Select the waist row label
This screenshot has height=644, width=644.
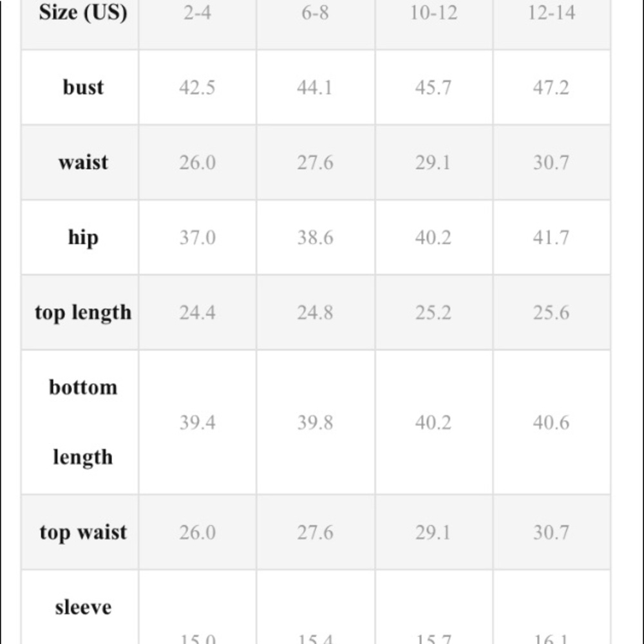pyautogui.click(x=83, y=162)
